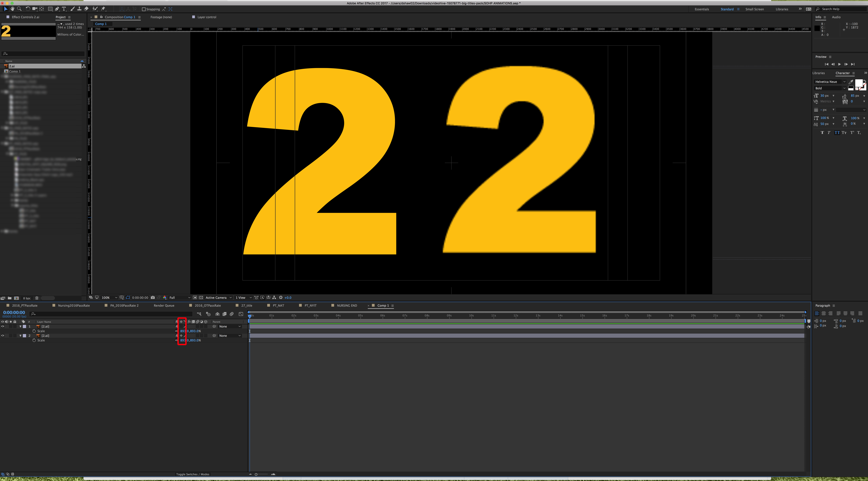
Task: Click the label color swatch of layer 1
Action: [x=25, y=326]
